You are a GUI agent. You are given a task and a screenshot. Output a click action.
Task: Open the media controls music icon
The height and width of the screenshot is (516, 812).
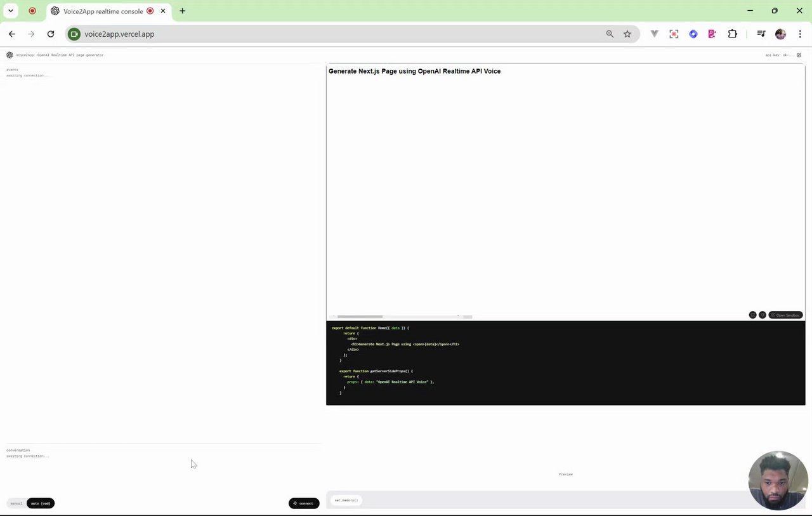[x=761, y=34]
